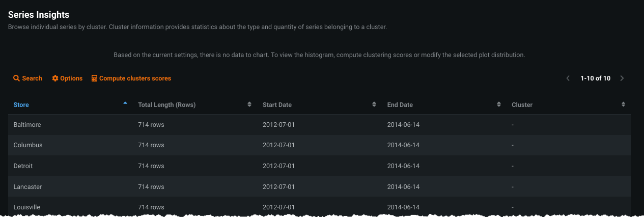This screenshot has height=217, width=644.
Task: Select the Baltimore store row
Action: [x=27, y=125]
